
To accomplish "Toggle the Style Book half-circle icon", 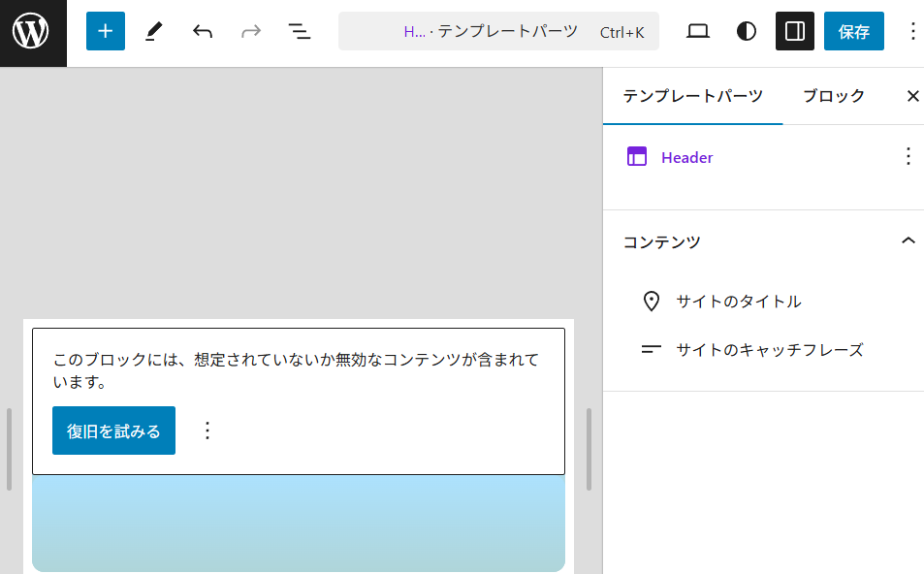I will click(x=747, y=32).
